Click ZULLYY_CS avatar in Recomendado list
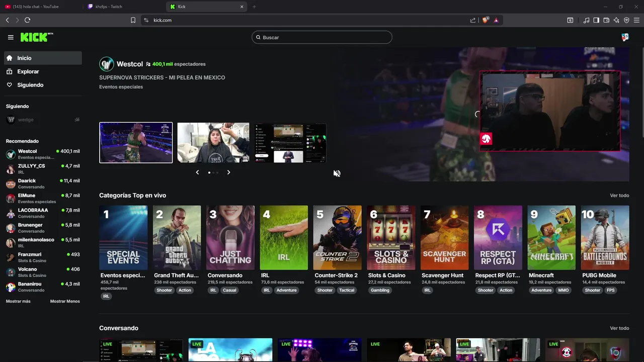Screen dimensions: 644x362 (x=11, y=169)
